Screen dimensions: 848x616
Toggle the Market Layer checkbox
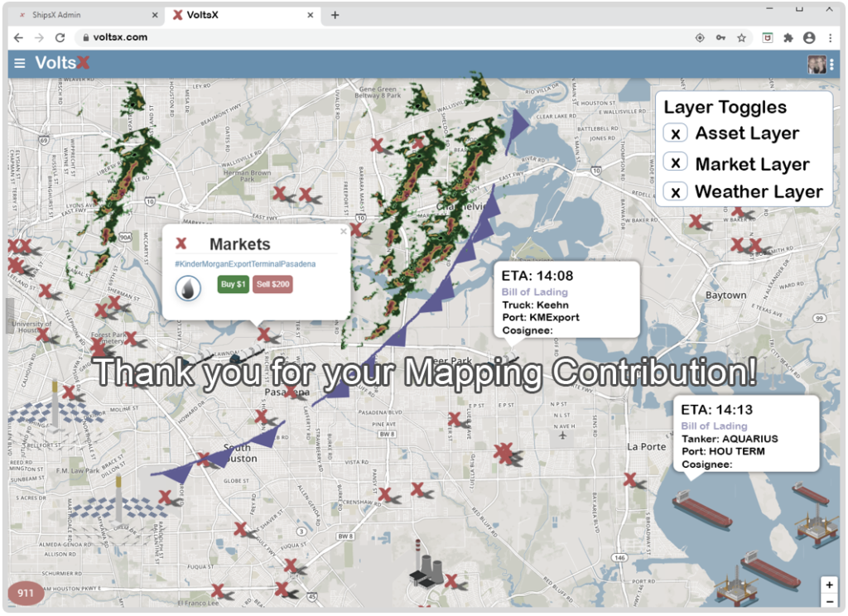point(676,163)
